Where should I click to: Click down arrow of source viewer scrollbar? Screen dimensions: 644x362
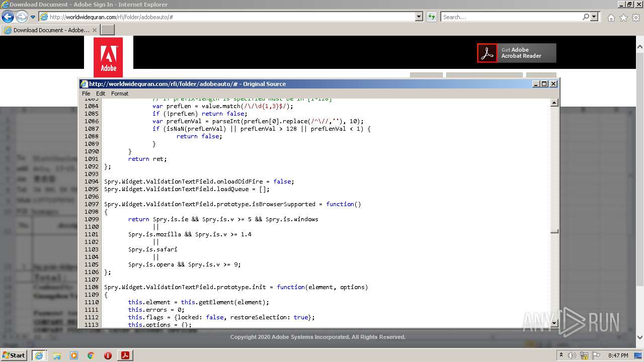(554, 323)
